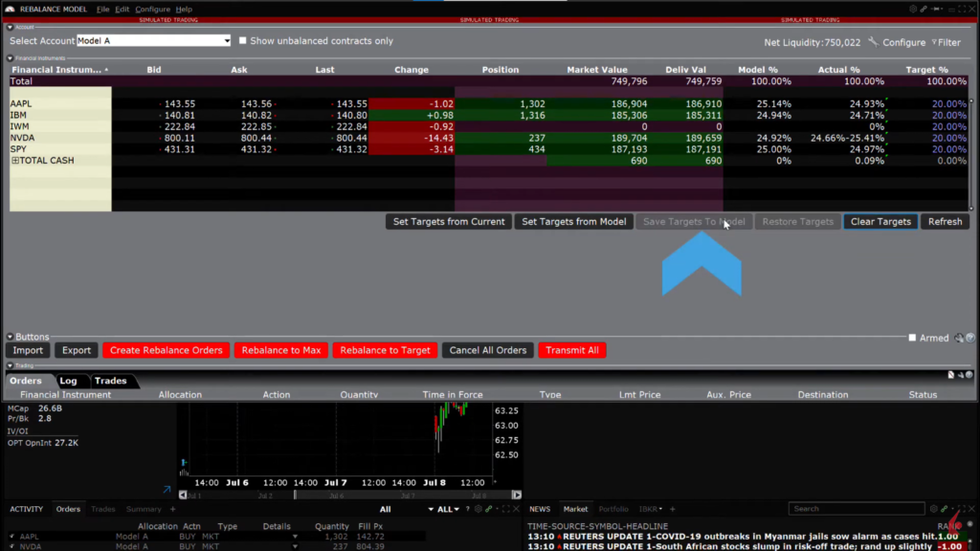Image resolution: width=980 pixels, height=551 pixels.
Task: Click the AAPL Target % cell
Action: (926, 103)
